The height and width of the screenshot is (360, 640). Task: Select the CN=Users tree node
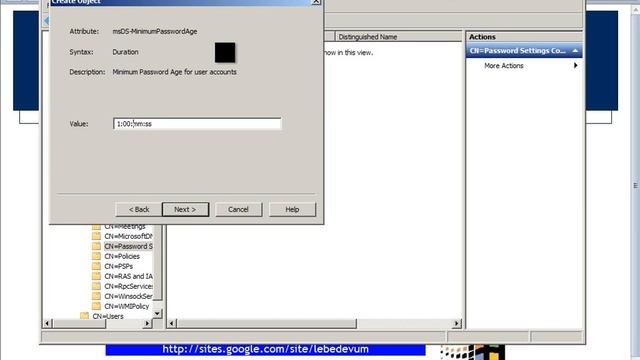(x=108, y=316)
